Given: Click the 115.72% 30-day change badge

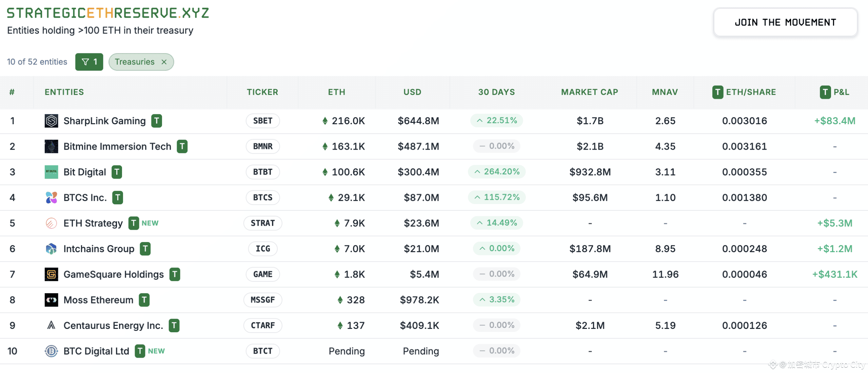Looking at the screenshot, I should (x=497, y=197).
